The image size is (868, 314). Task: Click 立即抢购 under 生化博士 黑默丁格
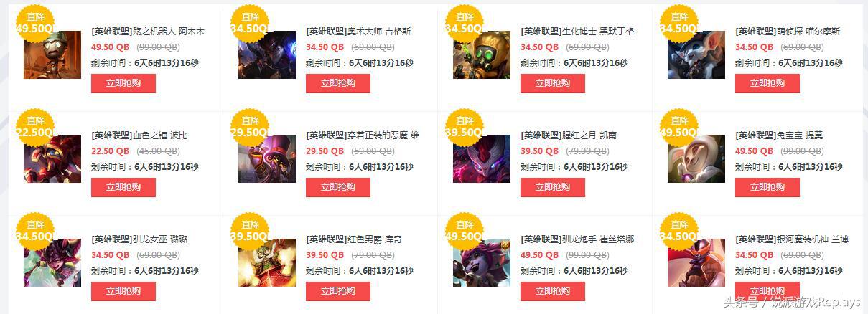(553, 83)
